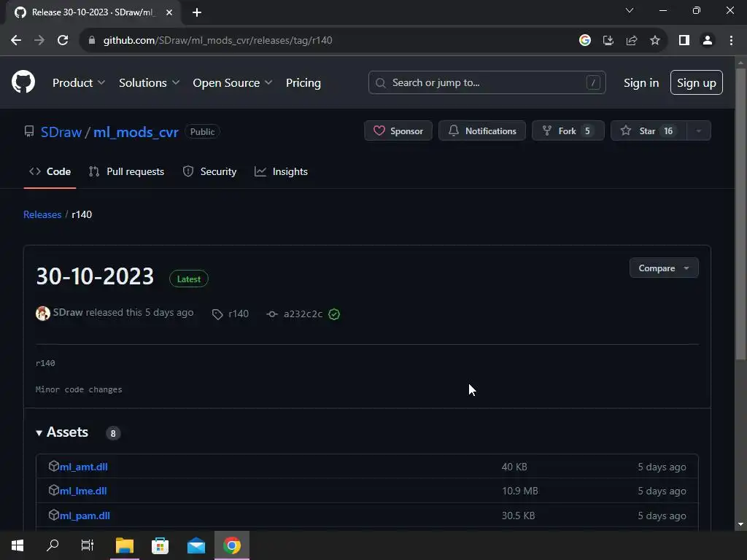
Task: Click the Assets count badge 8
Action: point(113,433)
